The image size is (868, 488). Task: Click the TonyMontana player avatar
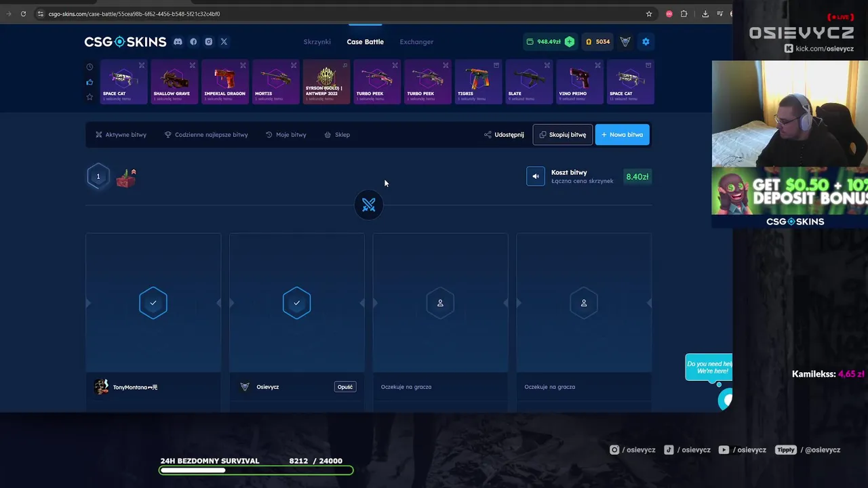pyautogui.click(x=102, y=387)
